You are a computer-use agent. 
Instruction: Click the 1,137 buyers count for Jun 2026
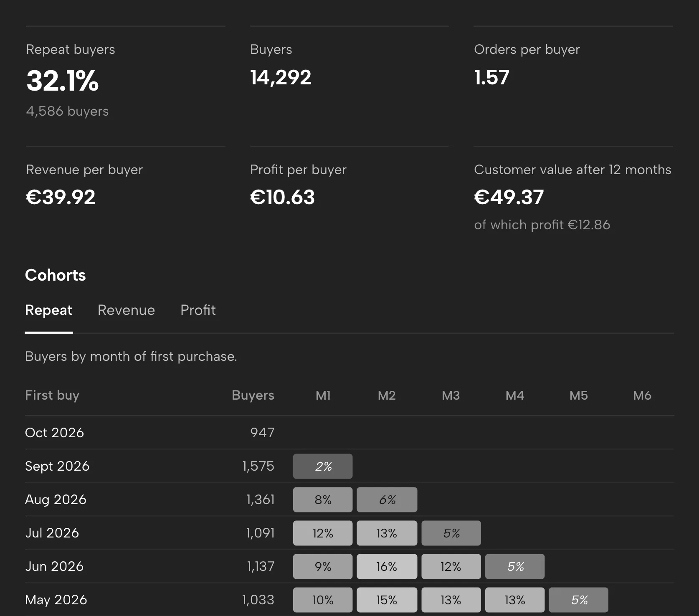[x=261, y=566]
